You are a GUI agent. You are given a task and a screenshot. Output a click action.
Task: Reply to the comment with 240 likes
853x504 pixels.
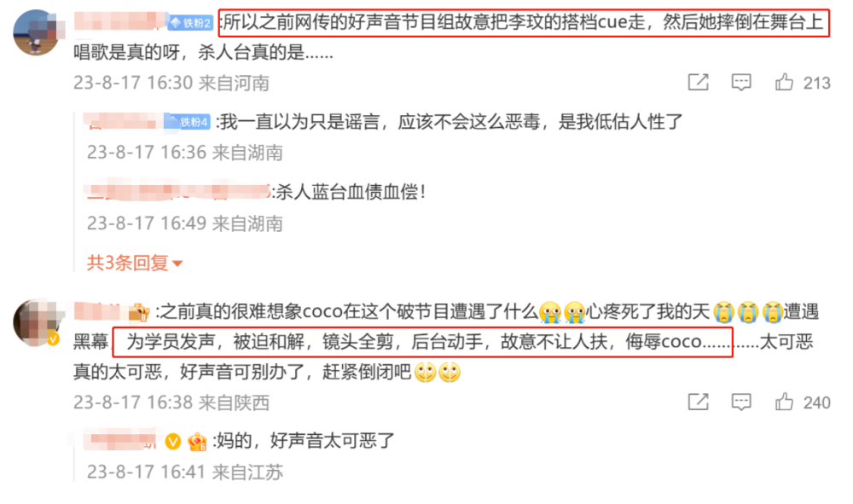pos(741,403)
